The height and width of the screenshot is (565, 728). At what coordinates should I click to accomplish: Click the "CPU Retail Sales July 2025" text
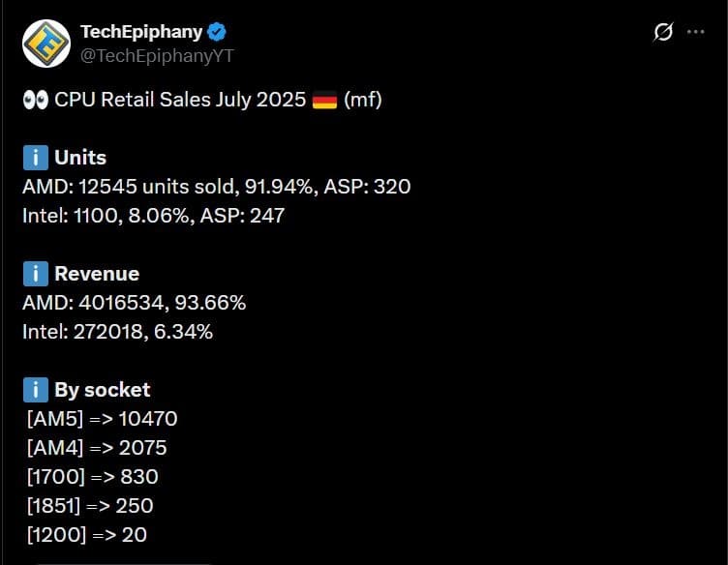tap(180, 101)
